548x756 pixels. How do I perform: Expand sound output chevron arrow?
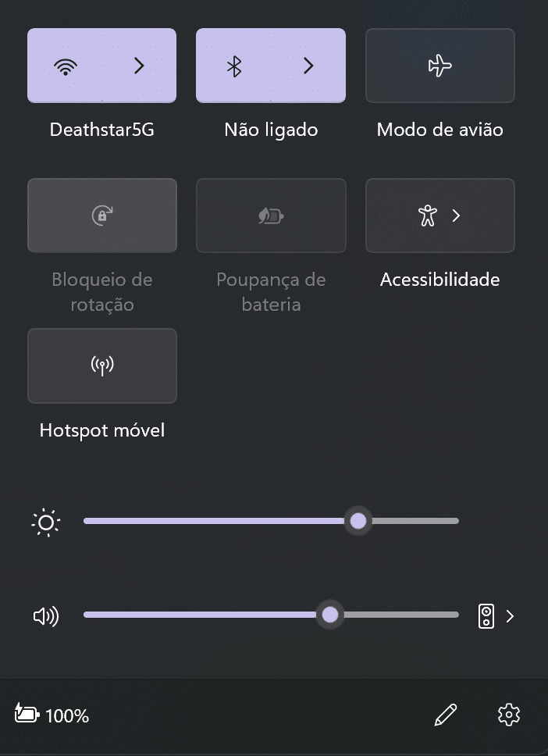511,616
